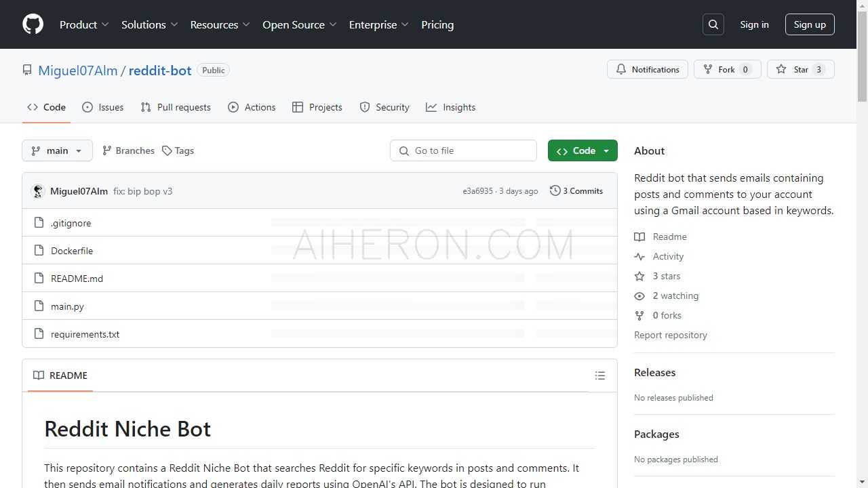Open the Miguel07Alm owner link in title
Image resolution: width=868 pixels, height=488 pixels.
pos(78,70)
